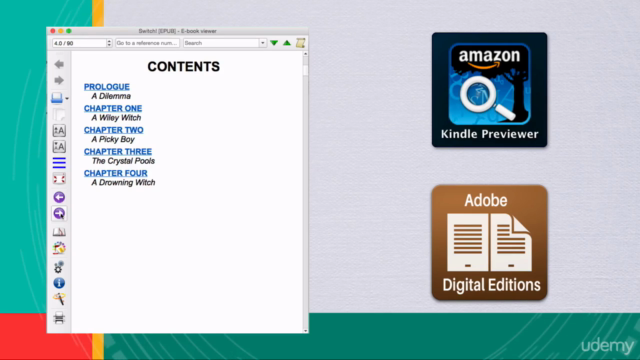The height and width of the screenshot is (360, 640).
Task: Click the Search text field
Action: tap(221, 43)
